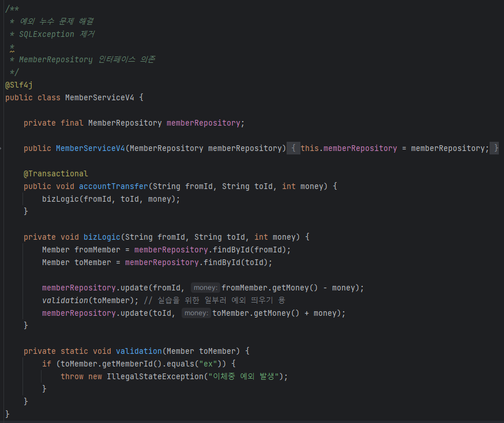The width and height of the screenshot is (504, 423).
Task: Click update(fromId call on memberRepository
Action: click(151, 288)
